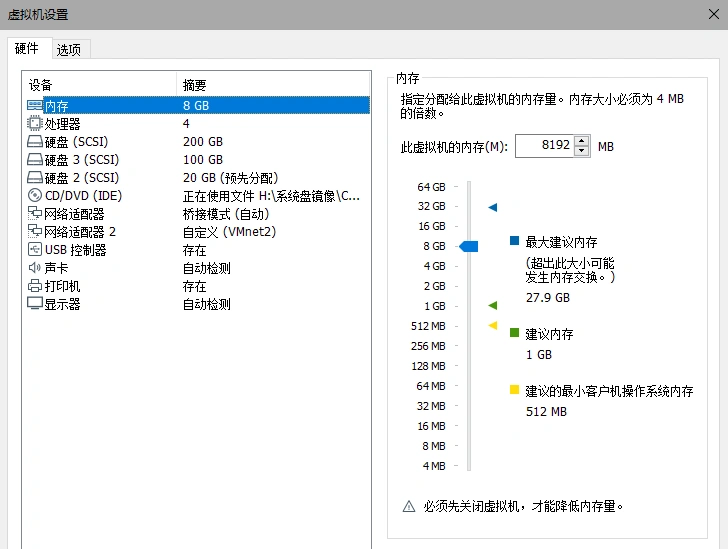This screenshot has height=549, width=728.
Task: Select the USB 控制器 row label
Action: coord(76,250)
